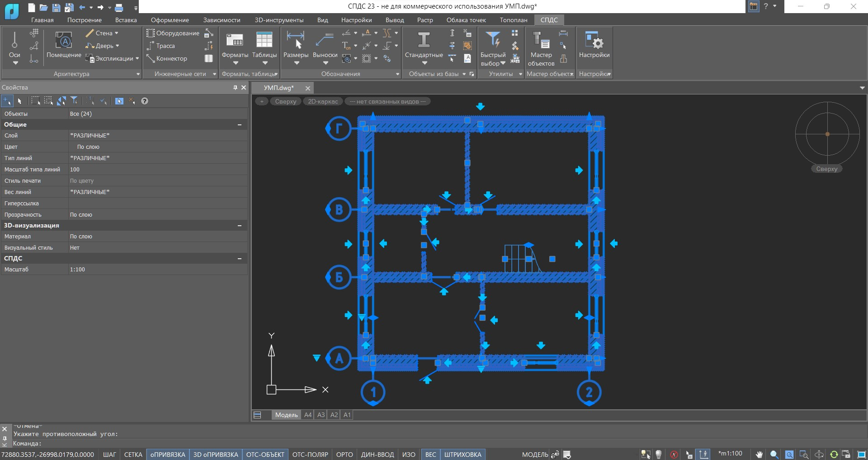The width and height of the screenshot is (868, 460).
Task: Click the 2D-каркас visual style button
Action: (323, 101)
